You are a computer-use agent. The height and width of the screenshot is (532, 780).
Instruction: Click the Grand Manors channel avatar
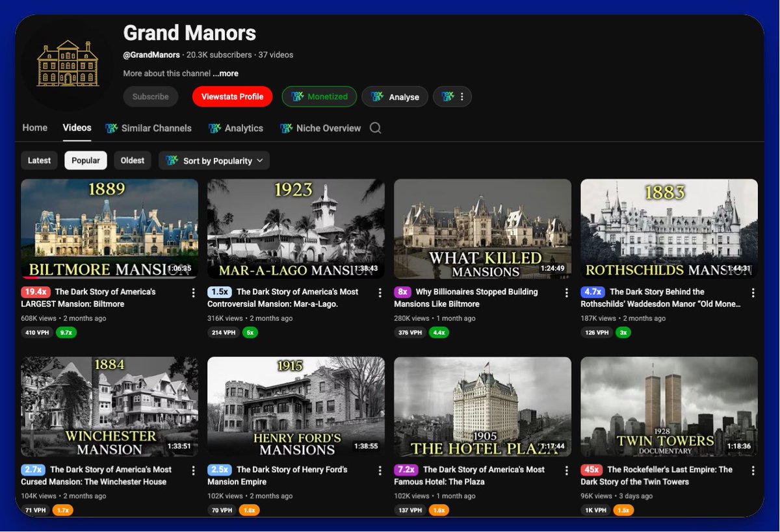point(68,63)
